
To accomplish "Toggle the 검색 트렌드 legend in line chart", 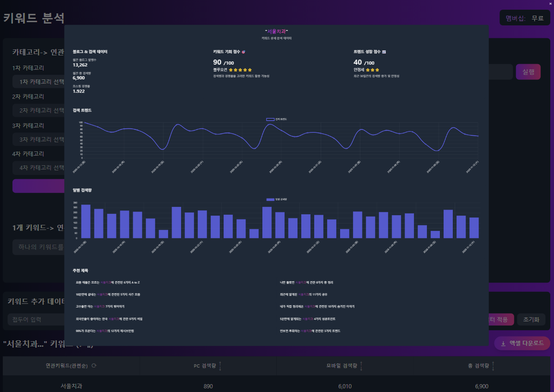I will click(276, 119).
